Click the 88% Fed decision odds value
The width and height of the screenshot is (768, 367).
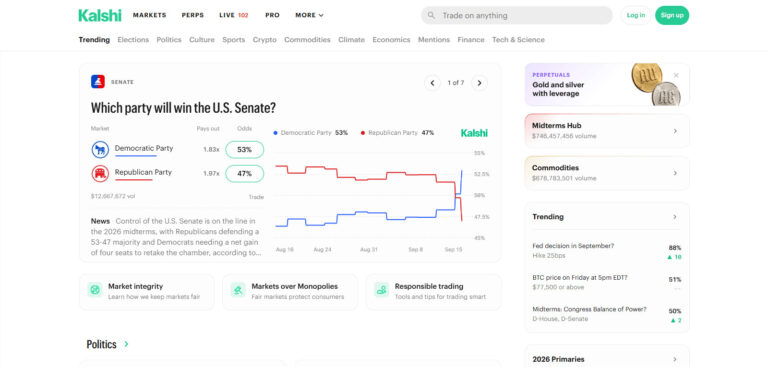674,247
